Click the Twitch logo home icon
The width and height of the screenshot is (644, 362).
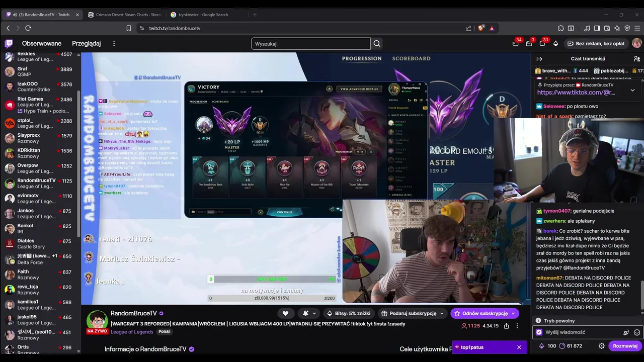click(9, 44)
